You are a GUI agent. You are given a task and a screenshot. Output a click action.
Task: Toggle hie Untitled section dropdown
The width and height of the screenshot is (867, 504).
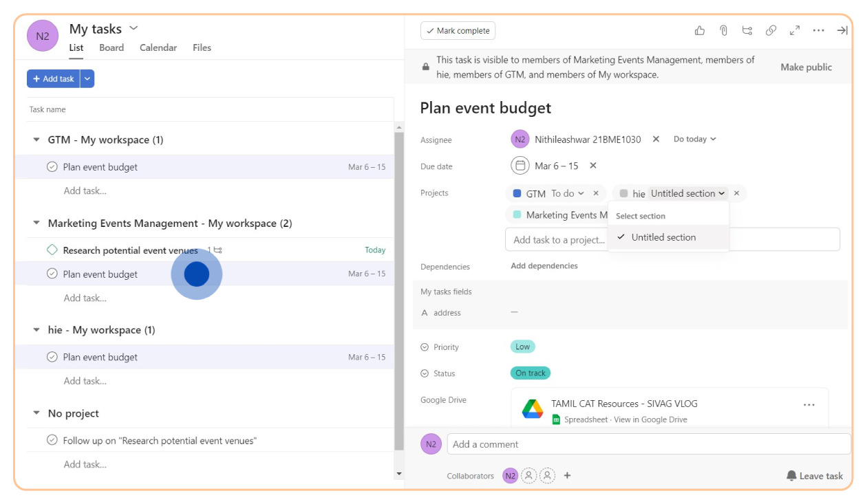click(x=688, y=193)
